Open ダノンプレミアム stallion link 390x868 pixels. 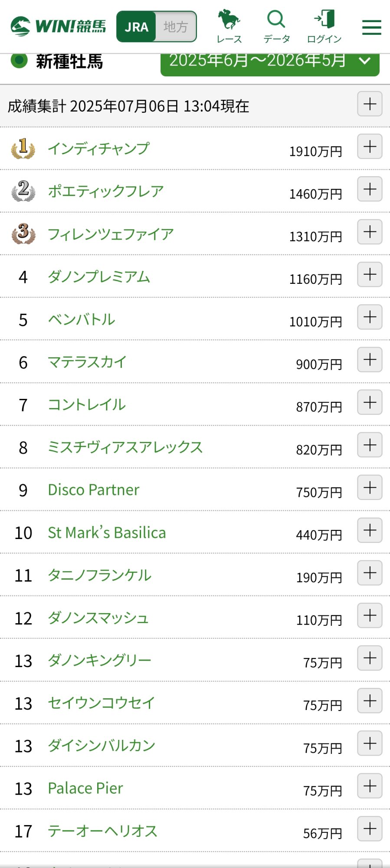point(99,276)
